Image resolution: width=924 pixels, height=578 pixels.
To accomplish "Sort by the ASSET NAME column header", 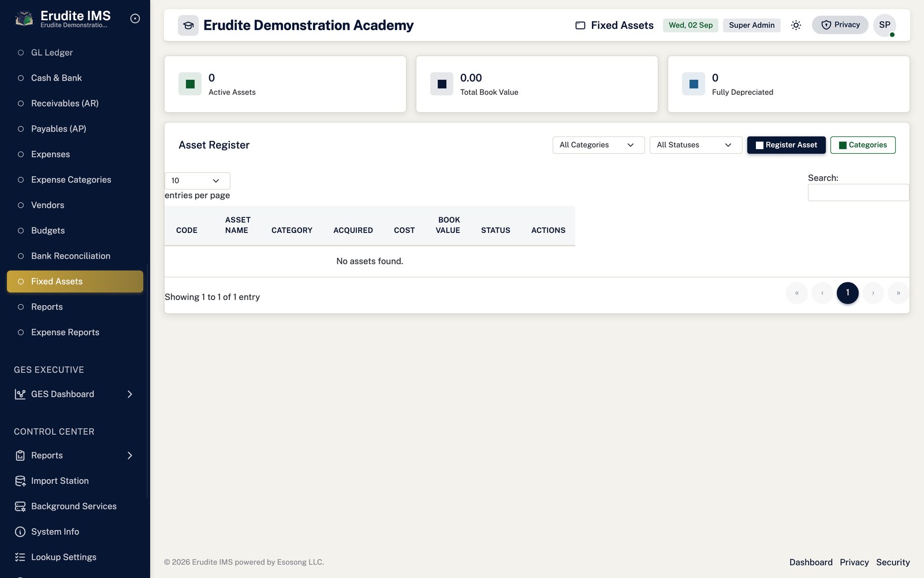I will coord(238,225).
